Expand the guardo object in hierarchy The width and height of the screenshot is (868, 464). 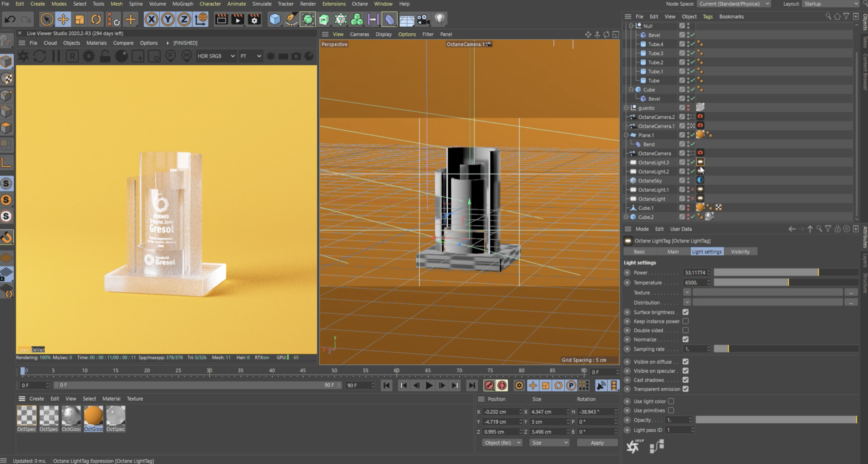click(x=626, y=108)
